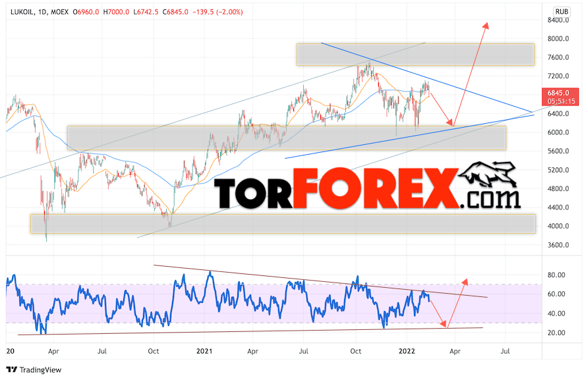Click the RSI 60.00 axis label

tap(556, 294)
